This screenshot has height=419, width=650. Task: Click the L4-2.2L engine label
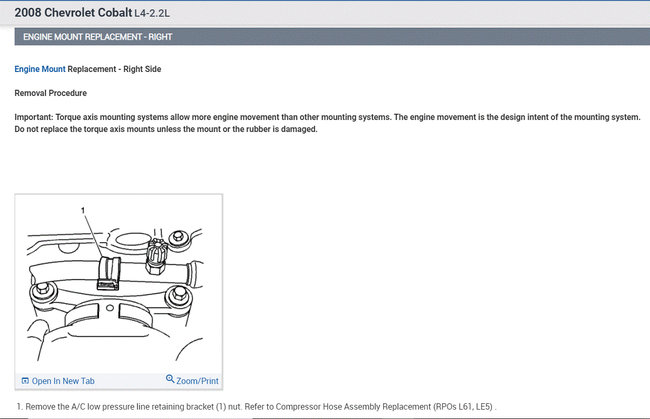152,13
